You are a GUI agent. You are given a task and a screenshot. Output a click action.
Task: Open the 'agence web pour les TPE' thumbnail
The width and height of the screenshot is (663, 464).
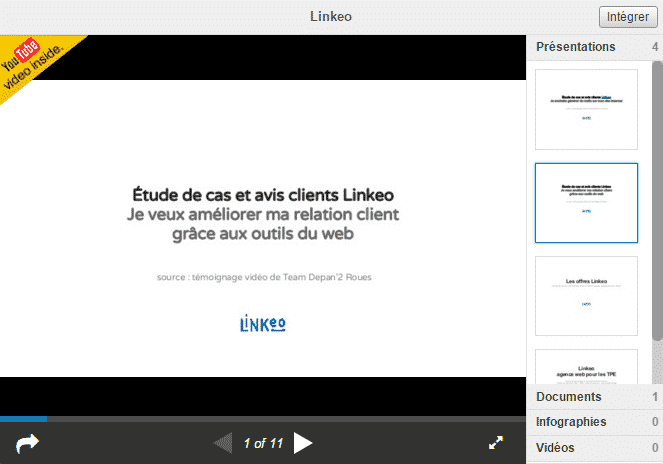tap(586, 367)
